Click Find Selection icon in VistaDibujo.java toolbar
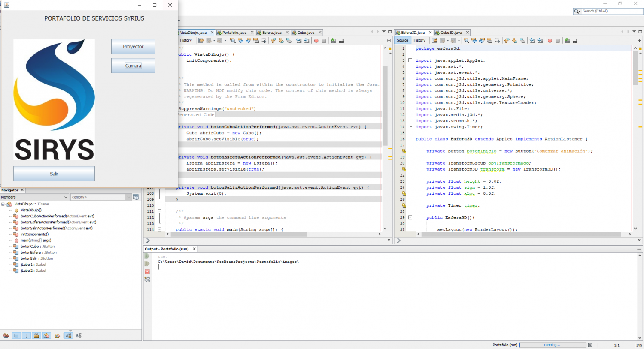This screenshot has height=349, width=644. tap(233, 40)
